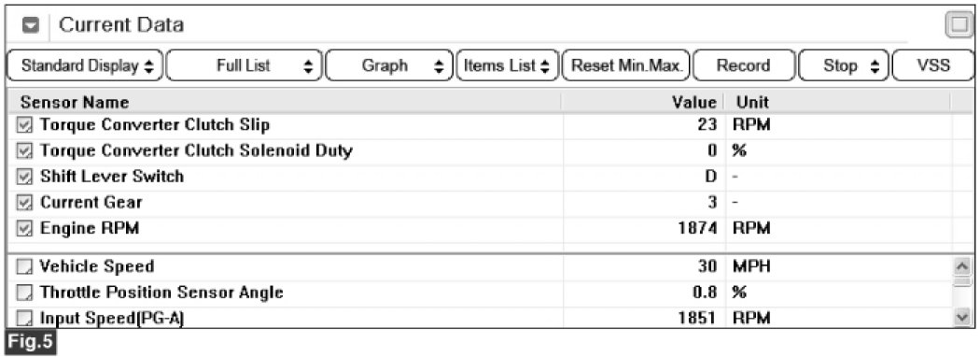Uncheck Torque Converter Clutch Solenoid Duty

(x=24, y=151)
